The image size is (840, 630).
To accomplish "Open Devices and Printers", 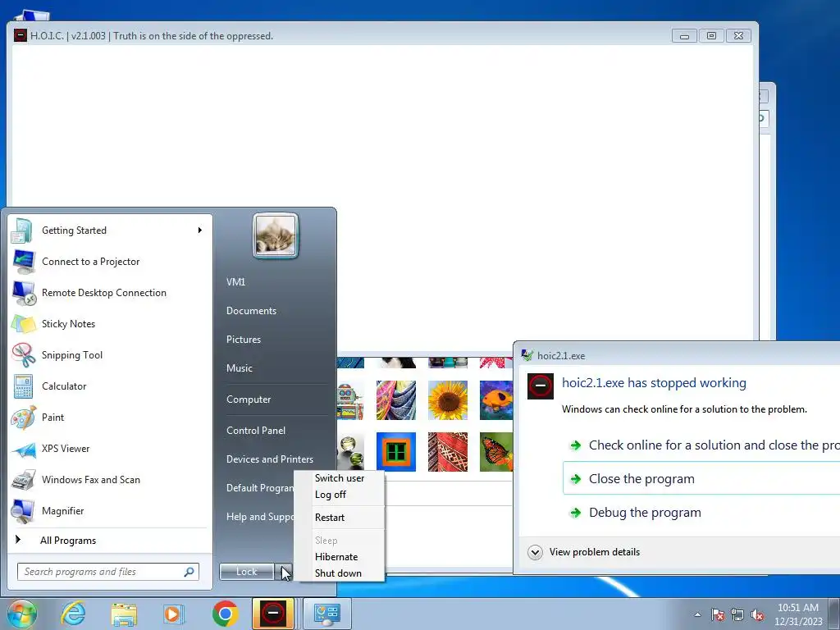I will [269, 459].
